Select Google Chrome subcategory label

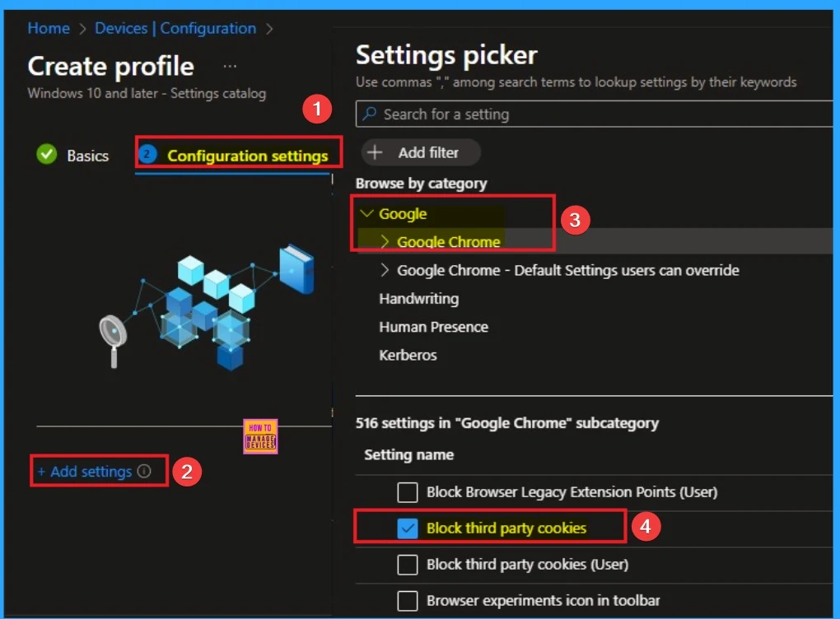point(448,242)
